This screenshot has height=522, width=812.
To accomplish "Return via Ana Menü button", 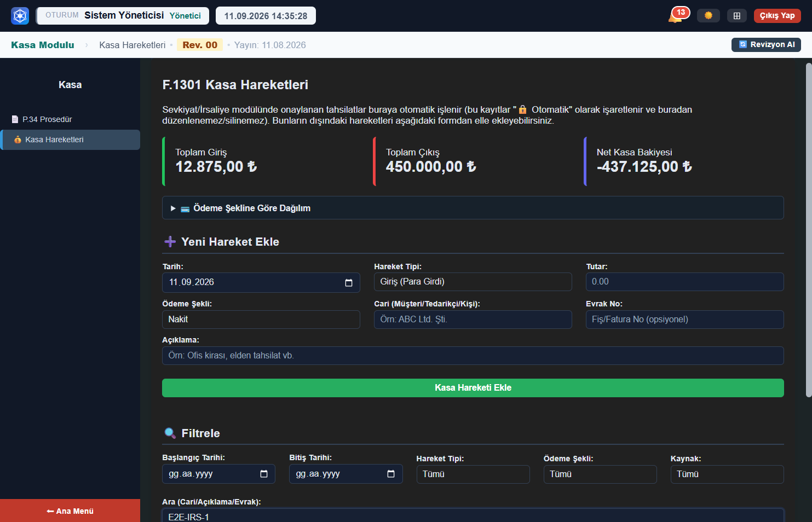I will pyautogui.click(x=70, y=511).
